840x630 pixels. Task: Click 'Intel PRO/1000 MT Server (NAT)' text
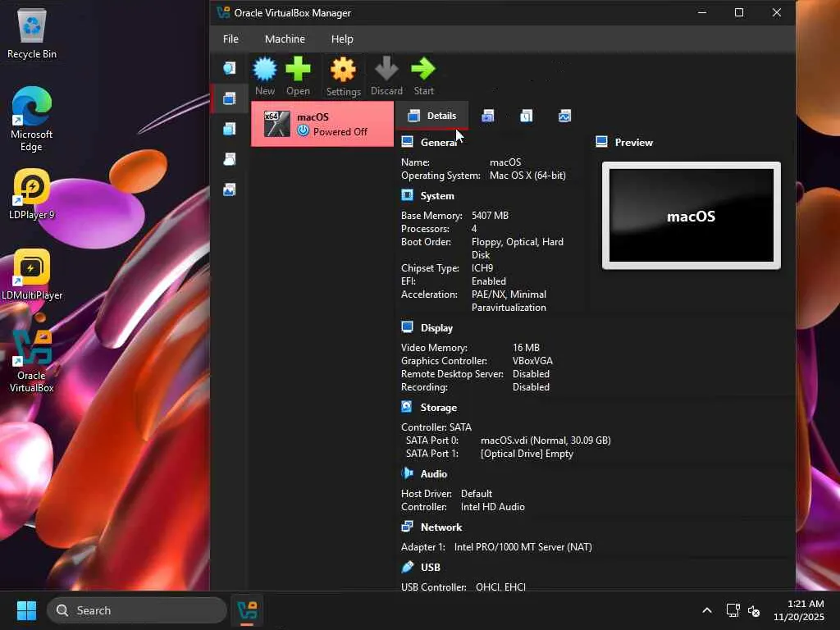pyautogui.click(x=523, y=547)
